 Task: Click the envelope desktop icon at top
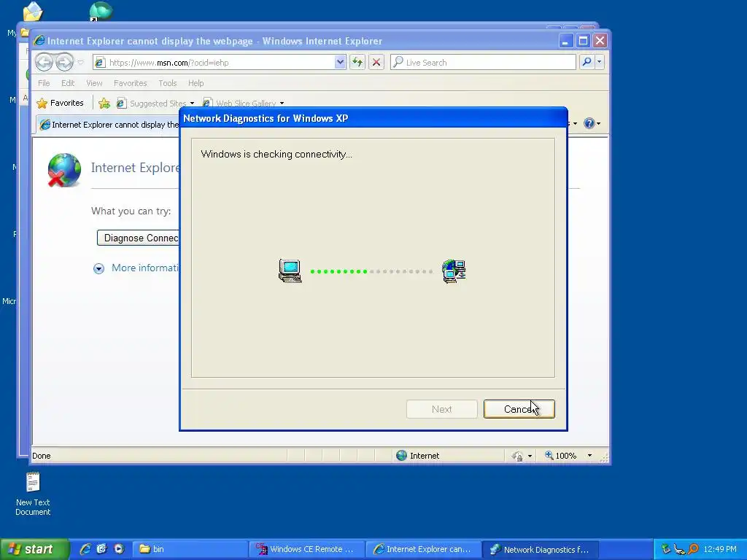click(33, 12)
